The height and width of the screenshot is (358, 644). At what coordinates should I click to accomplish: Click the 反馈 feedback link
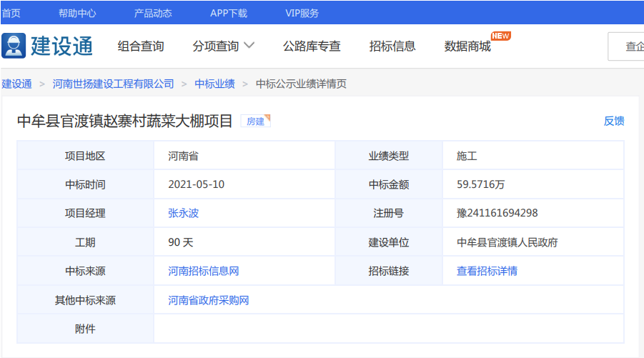(614, 121)
